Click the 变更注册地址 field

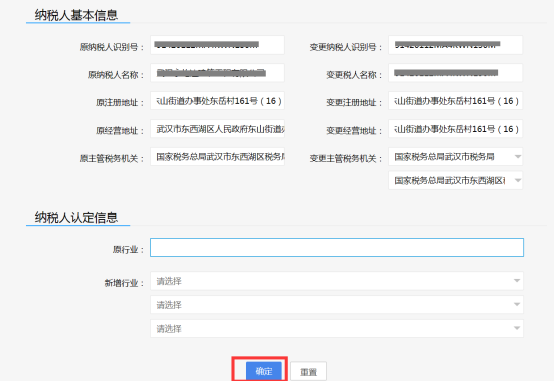tap(455, 101)
